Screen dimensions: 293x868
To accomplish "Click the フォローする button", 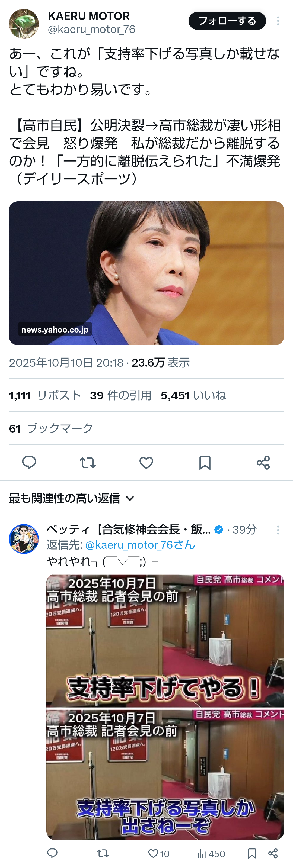I will 227,21.
